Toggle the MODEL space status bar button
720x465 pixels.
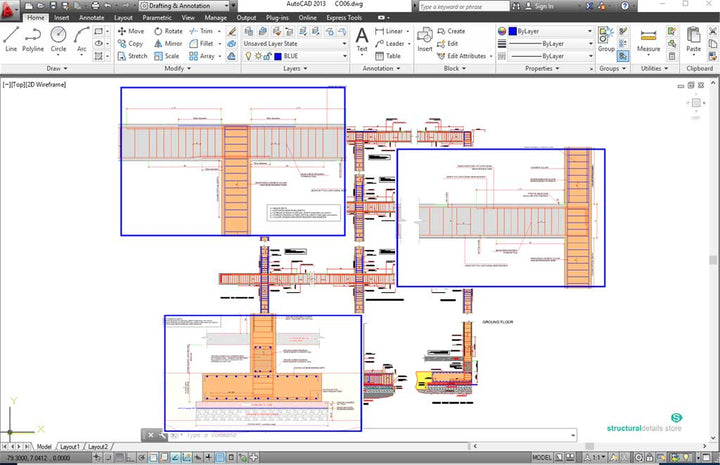click(x=542, y=458)
